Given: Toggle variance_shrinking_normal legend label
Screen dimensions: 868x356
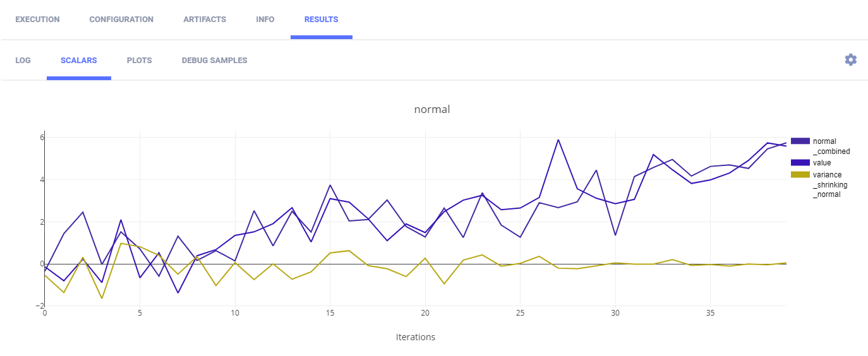Looking at the screenshot, I should point(829,184).
